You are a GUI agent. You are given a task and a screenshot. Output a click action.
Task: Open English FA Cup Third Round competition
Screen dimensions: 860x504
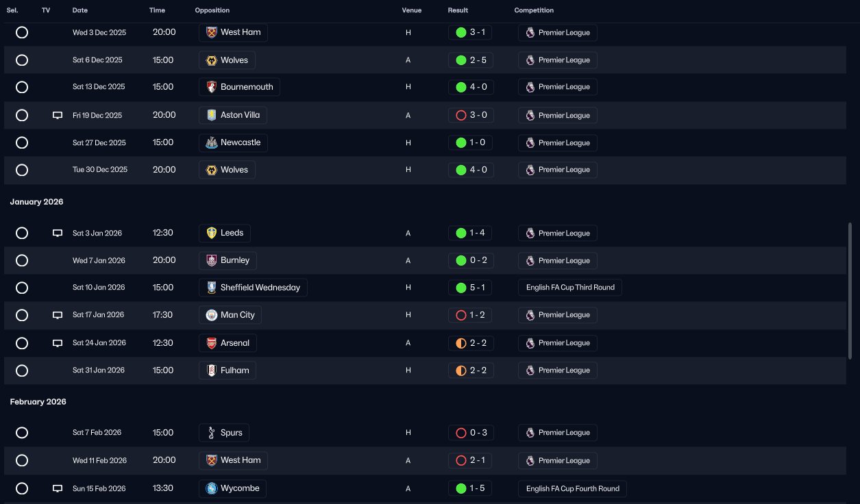tap(570, 288)
